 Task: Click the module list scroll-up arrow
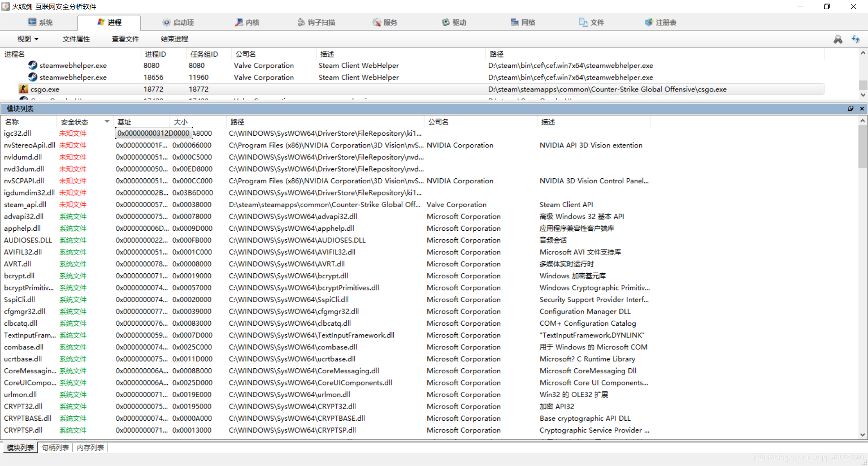click(x=863, y=121)
